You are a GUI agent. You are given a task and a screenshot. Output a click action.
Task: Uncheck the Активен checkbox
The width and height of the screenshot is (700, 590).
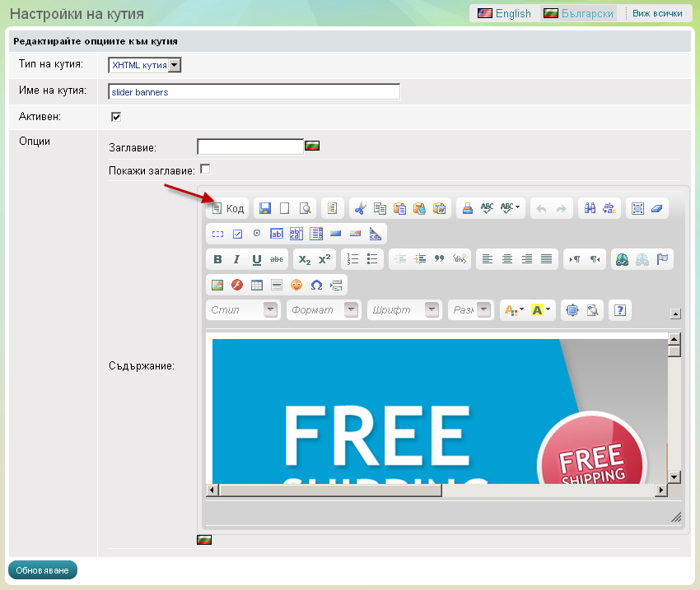(x=116, y=117)
